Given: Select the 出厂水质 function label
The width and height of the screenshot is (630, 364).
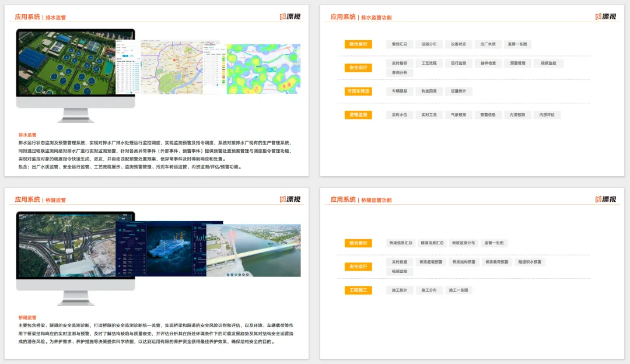Looking at the screenshot, I should tap(488, 44).
